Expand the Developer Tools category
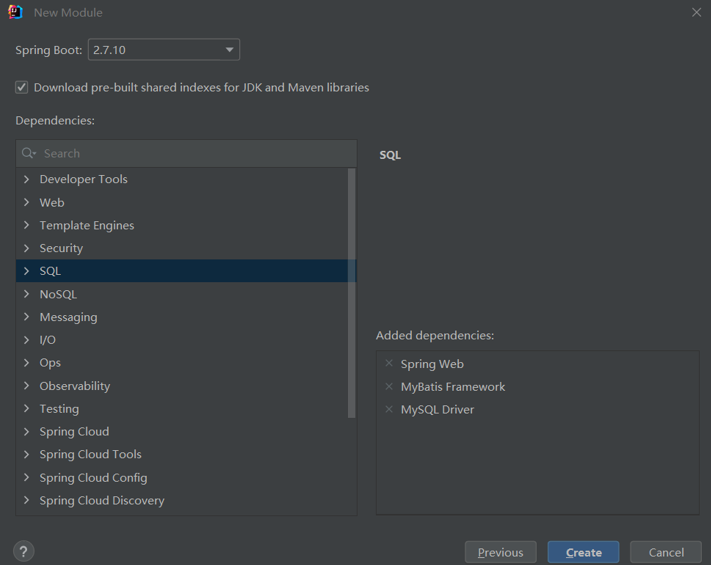711x565 pixels. point(27,179)
